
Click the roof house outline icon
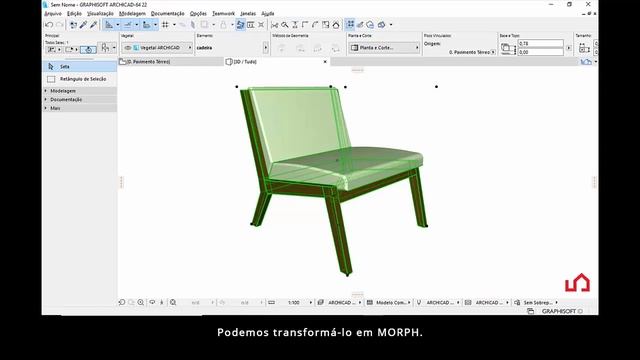336,25
